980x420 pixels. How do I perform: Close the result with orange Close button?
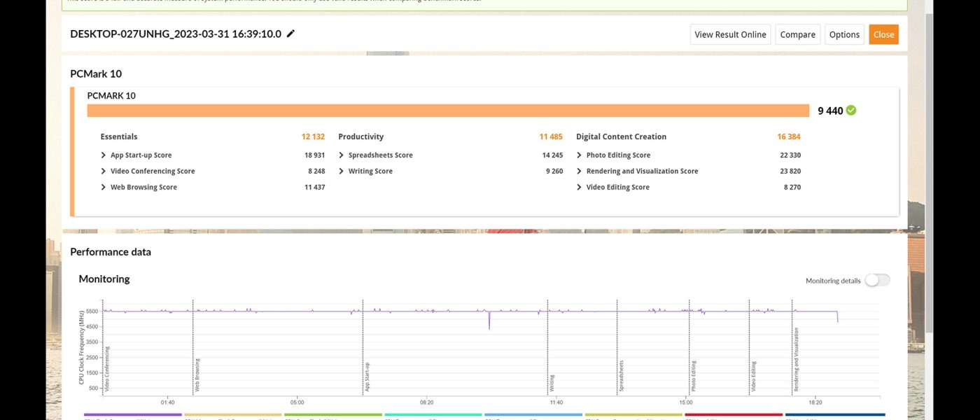pos(883,34)
